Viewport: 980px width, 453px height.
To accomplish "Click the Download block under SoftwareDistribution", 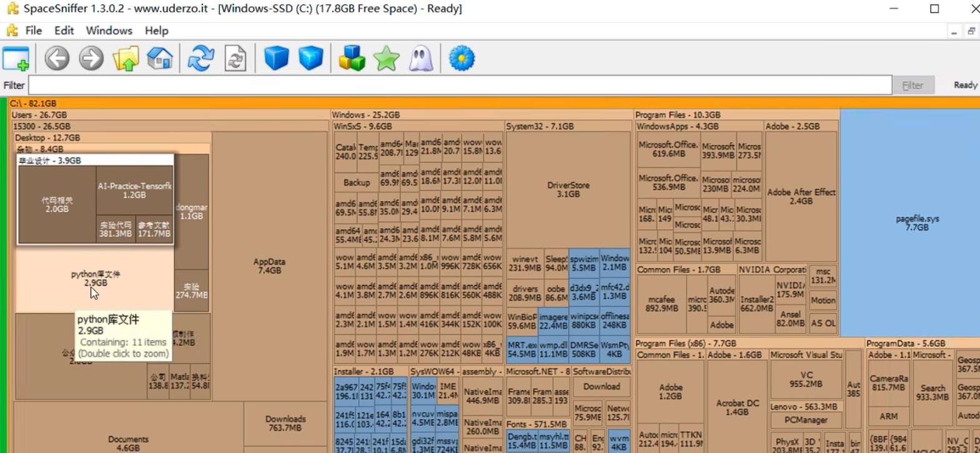I will [x=601, y=387].
